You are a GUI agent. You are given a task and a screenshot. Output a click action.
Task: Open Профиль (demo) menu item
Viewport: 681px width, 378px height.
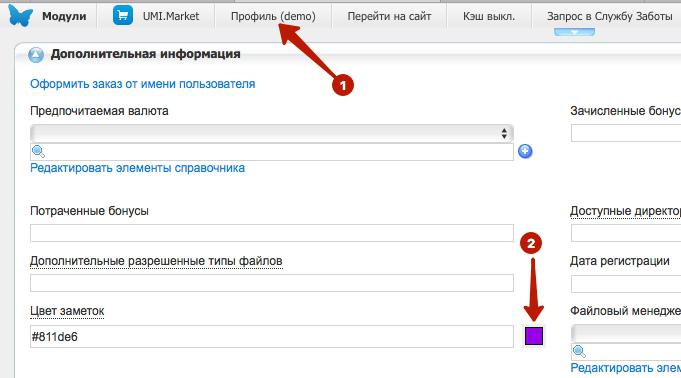click(273, 16)
